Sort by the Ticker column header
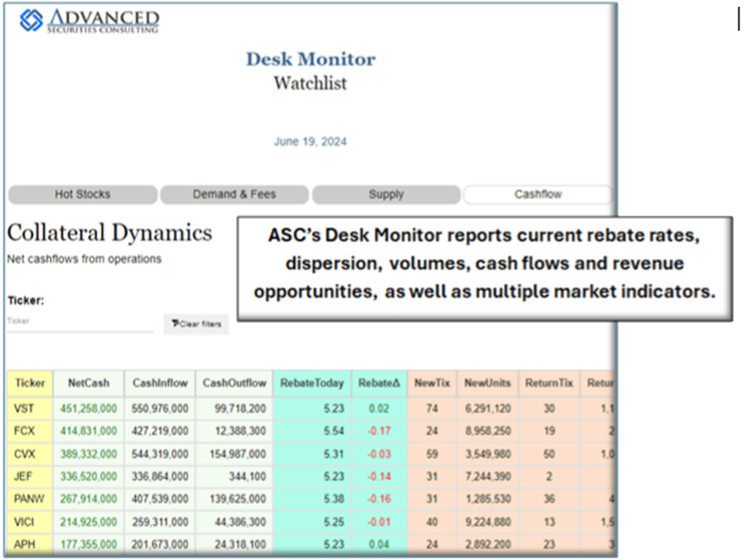Screen dimensions: 744x560 click(x=30, y=383)
